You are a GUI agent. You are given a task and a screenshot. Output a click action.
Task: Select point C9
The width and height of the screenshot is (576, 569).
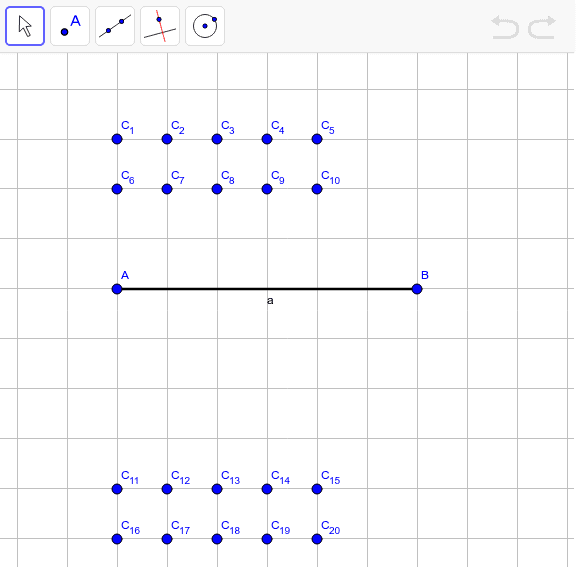click(x=267, y=189)
